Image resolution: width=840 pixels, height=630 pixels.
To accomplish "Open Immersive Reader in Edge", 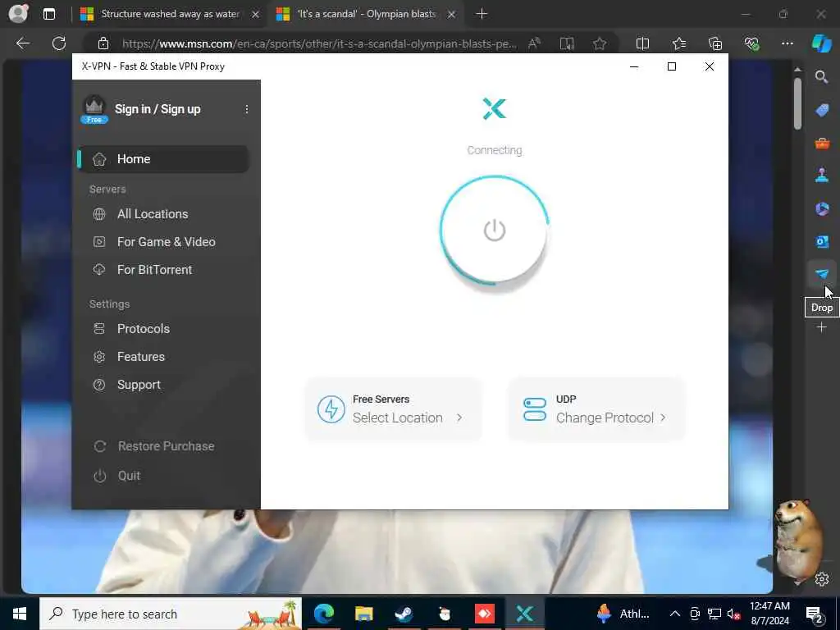I will pyautogui.click(x=567, y=43).
